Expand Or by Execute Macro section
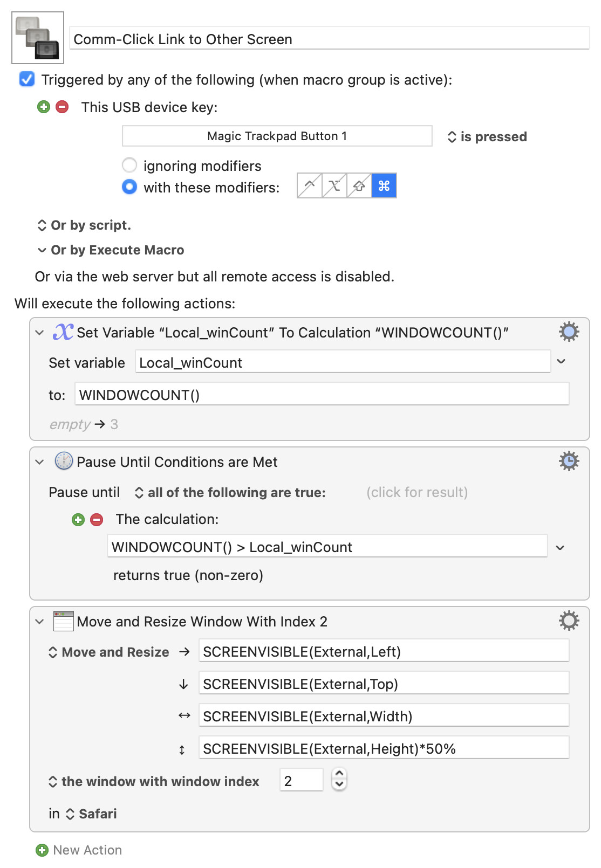The image size is (601, 868). pos(111,250)
